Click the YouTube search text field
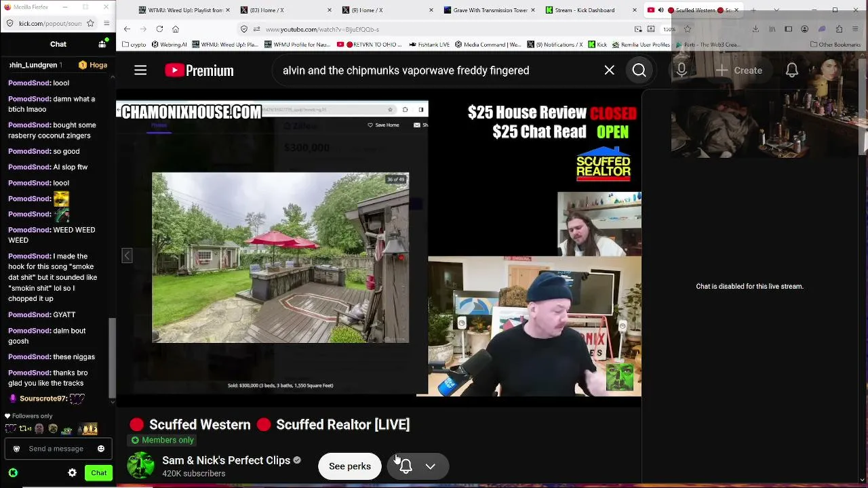Image resolution: width=868 pixels, height=488 pixels. pyautogui.click(x=437, y=70)
